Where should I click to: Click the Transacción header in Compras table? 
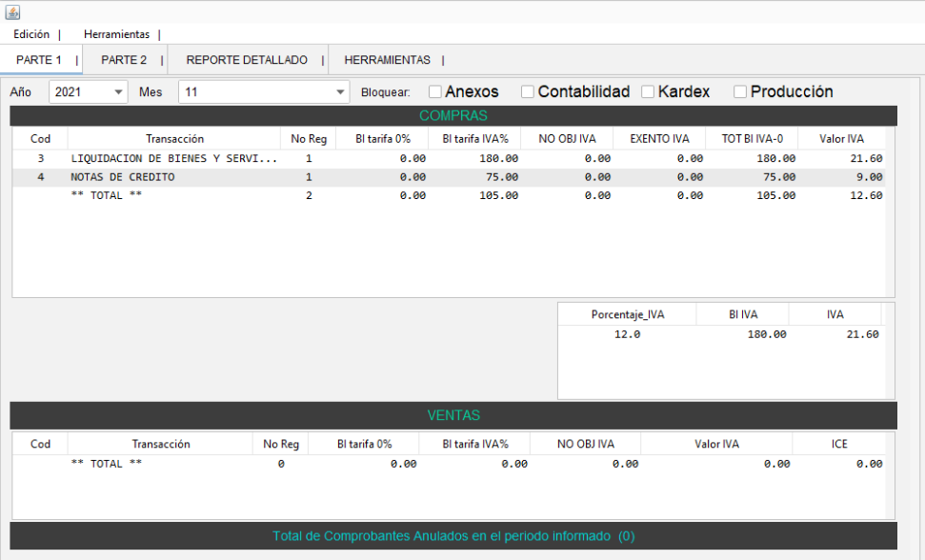[x=174, y=139]
